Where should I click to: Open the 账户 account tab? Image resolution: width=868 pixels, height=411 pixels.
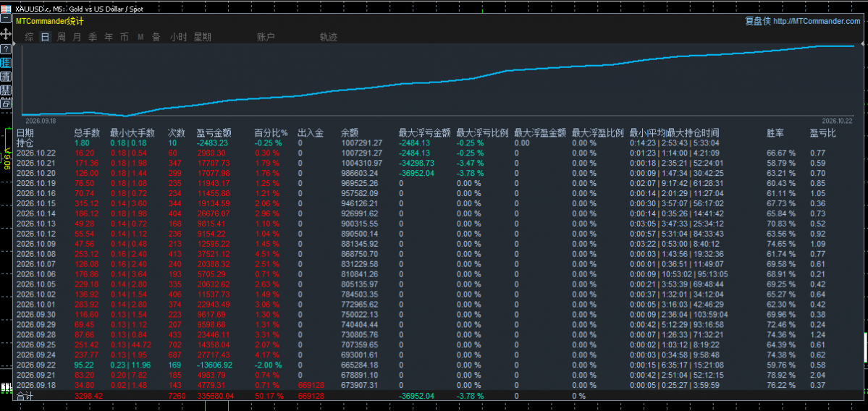266,37
